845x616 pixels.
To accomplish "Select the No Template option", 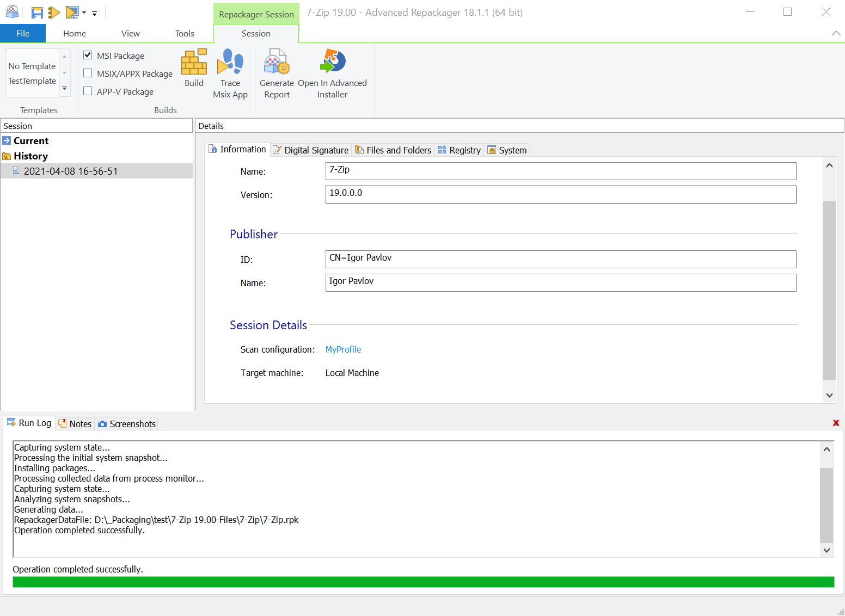I will click(x=32, y=66).
